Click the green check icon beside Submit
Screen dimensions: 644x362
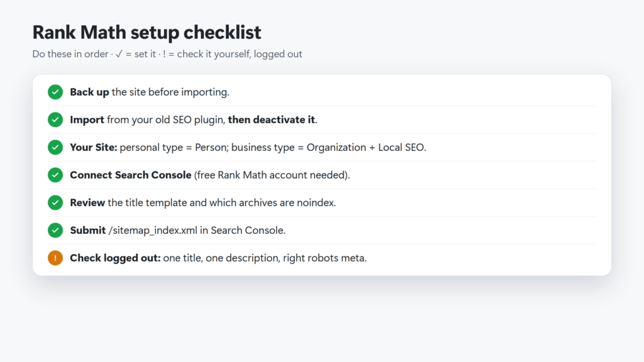pos(55,230)
